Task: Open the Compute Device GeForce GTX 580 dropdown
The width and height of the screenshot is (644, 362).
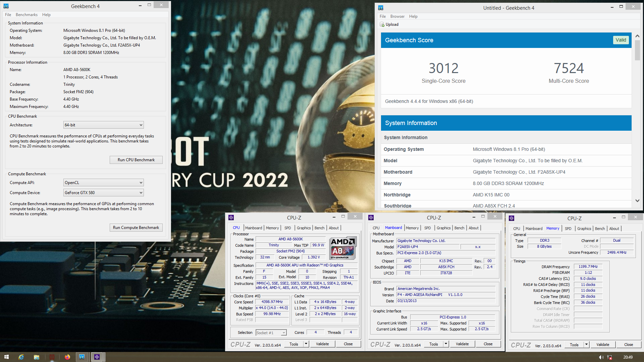Action: (x=104, y=193)
